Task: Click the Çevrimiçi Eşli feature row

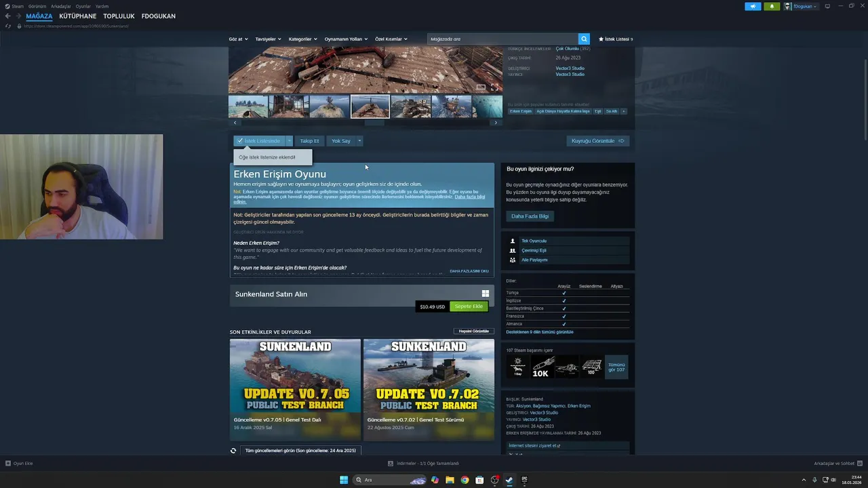Action: tap(568, 250)
